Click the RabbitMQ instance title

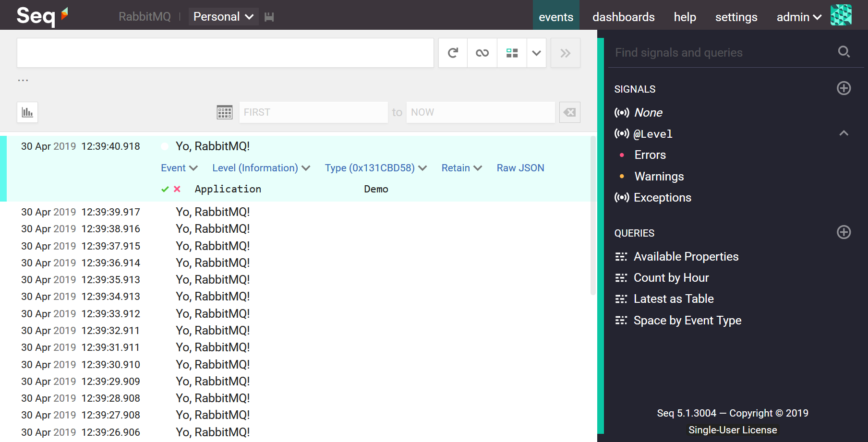(x=145, y=17)
